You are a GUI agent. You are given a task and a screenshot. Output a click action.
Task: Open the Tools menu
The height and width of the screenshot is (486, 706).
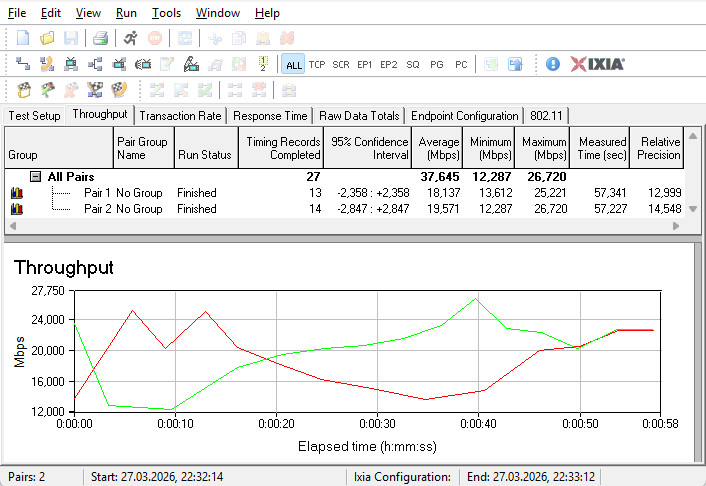pyautogui.click(x=166, y=13)
